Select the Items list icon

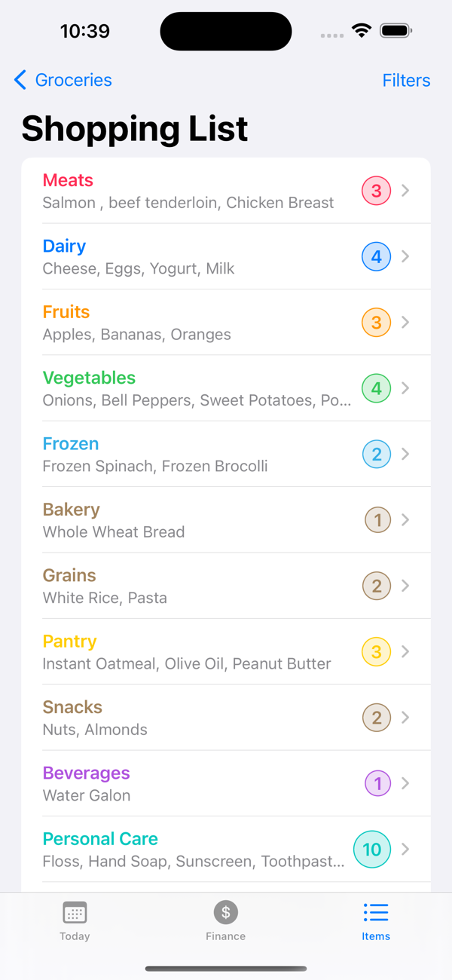pos(376,913)
